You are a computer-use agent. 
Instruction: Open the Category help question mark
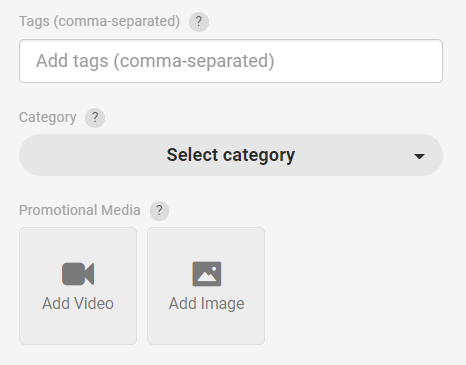point(95,118)
